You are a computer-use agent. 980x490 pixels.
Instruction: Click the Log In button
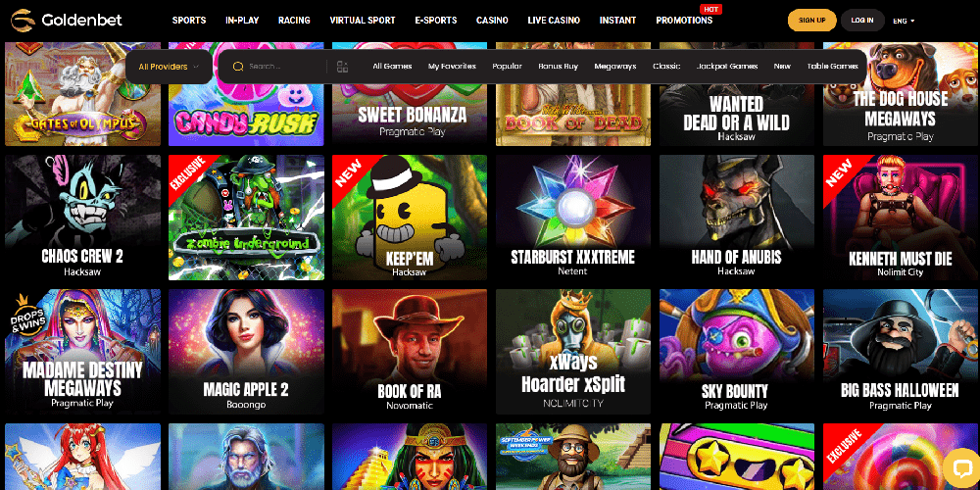coord(862,20)
